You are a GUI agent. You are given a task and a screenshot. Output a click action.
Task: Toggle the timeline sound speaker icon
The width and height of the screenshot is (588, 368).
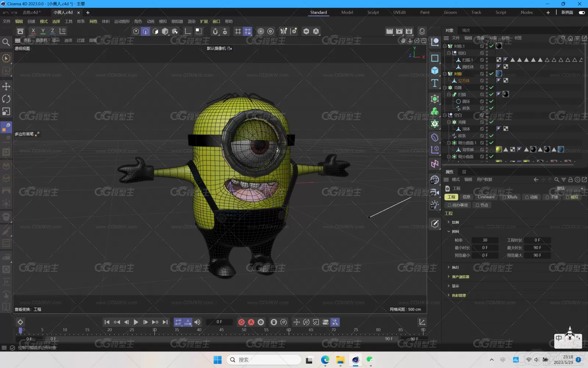pos(197,322)
